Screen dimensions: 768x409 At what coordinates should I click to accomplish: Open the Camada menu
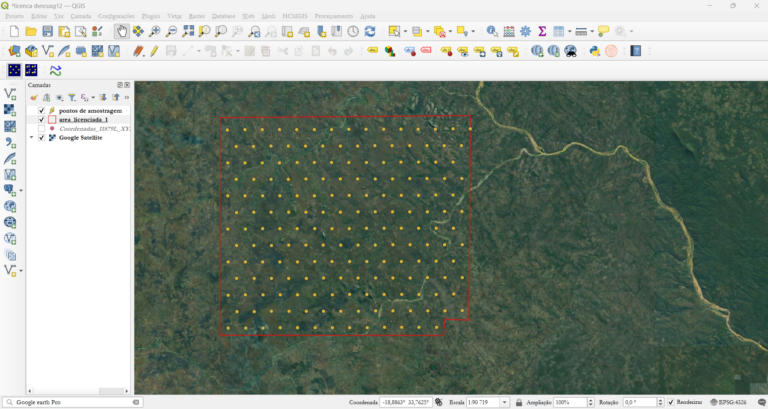click(80, 16)
